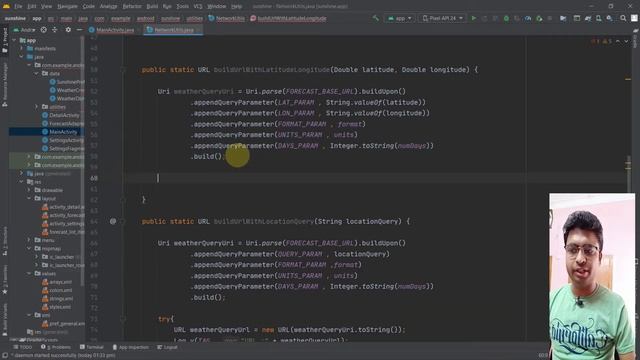The height and width of the screenshot is (360, 640).
Task: Open the Tools menu
Action: pos(182,7)
